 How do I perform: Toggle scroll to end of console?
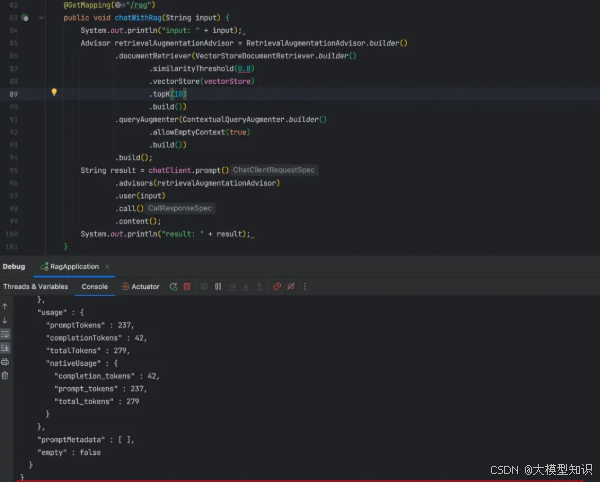coord(5,348)
